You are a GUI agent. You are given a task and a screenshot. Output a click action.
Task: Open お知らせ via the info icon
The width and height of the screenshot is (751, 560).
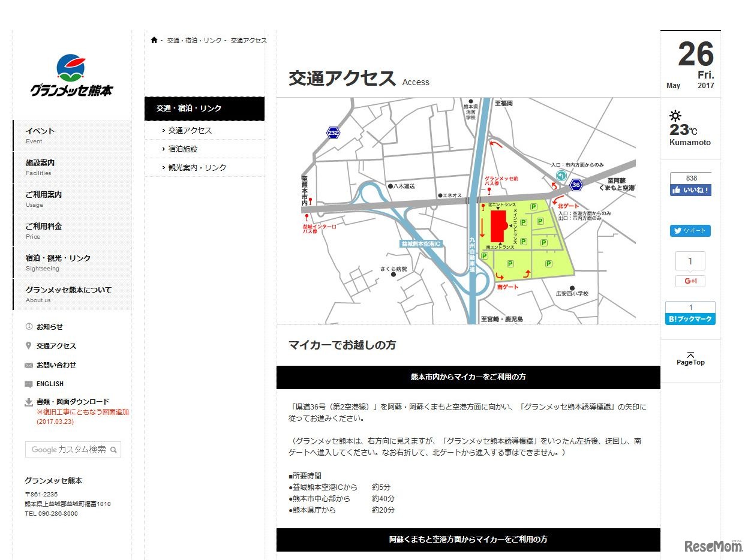point(29,327)
